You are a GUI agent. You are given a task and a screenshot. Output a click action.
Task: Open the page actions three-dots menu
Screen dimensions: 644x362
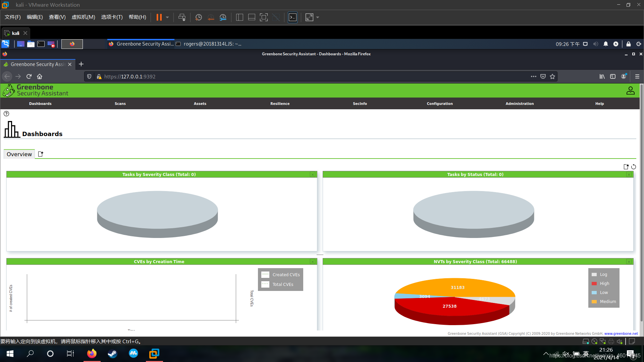533,76
